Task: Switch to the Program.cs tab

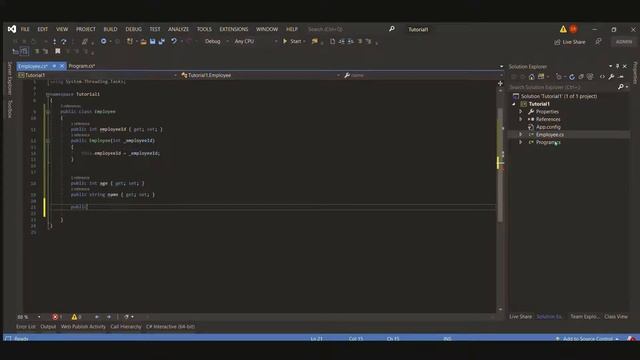Action: click(x=82, y=66)
